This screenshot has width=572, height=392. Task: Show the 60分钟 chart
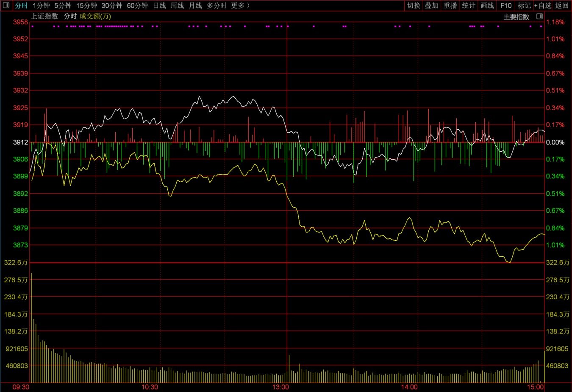coord(137,6)
